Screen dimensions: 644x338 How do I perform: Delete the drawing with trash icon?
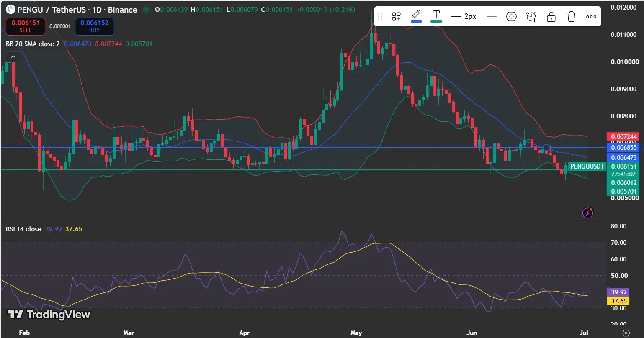click(x=571, y=17)
